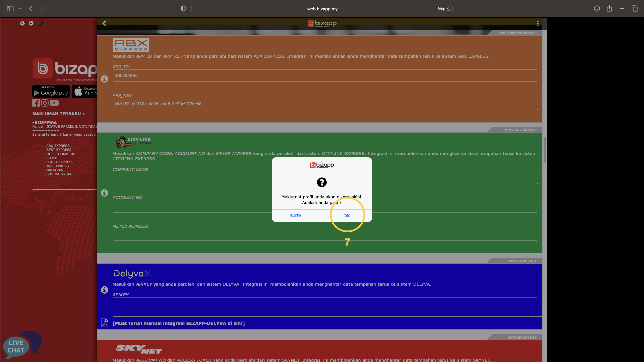Click BEST EXPRESS in courier list
644x362 pixels.
tap(59, 150)
